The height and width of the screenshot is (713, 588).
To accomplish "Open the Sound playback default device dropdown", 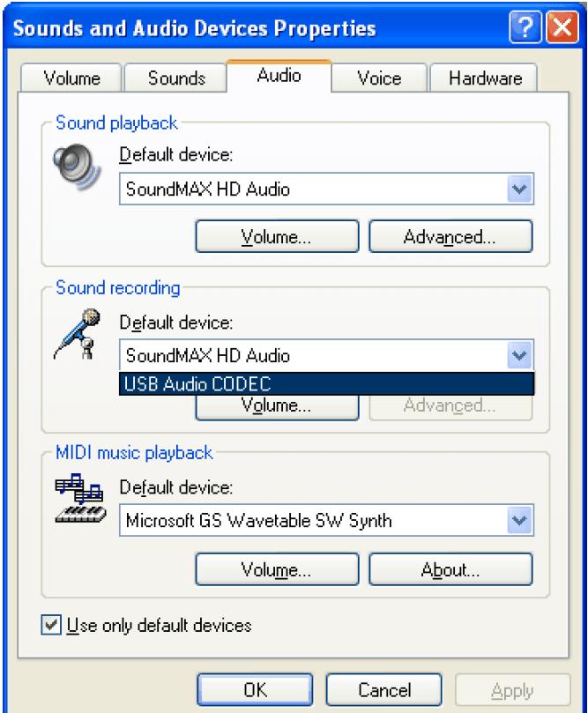I will [x=519, y=189].
